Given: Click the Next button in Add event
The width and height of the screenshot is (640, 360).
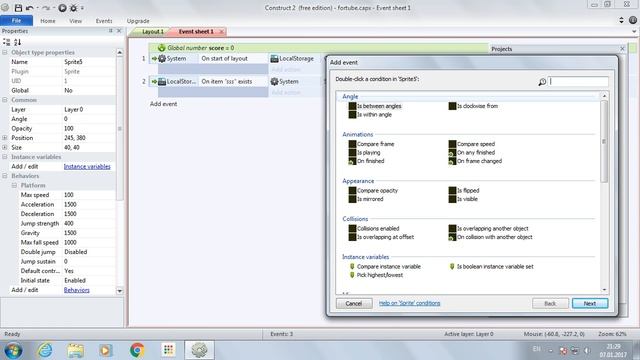Looking at the screenshot, I should (x=590, y=303).
